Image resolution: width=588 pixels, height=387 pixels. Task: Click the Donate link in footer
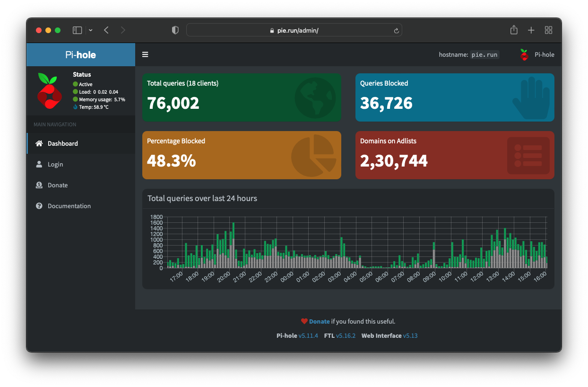320,321
